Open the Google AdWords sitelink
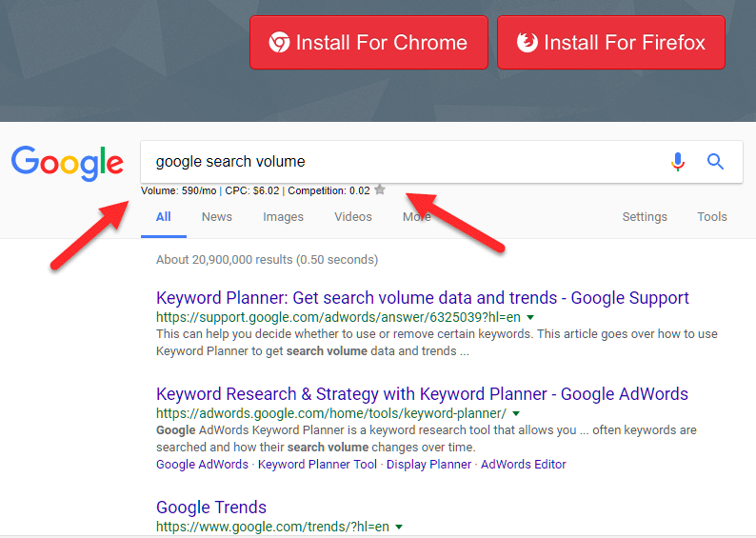Viewport: 756px width, 538px height. coord(202,465)
